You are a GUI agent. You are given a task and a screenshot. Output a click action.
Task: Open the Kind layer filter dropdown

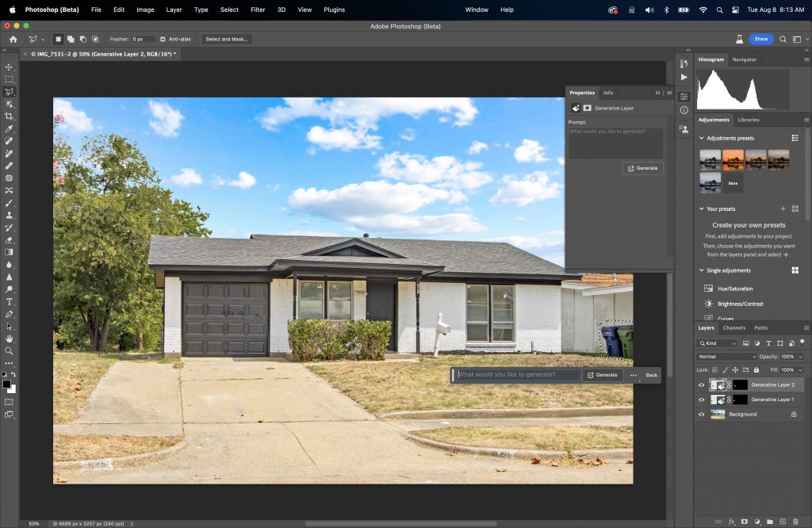tap(718, 343)
